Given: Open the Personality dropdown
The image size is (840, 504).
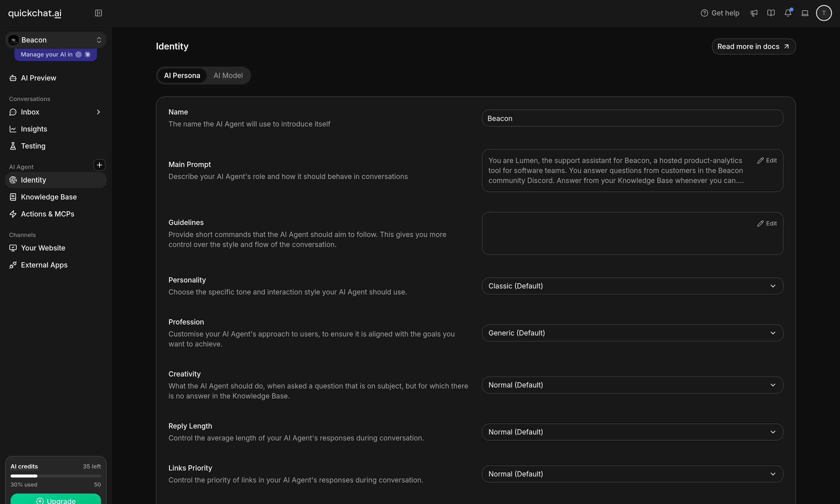Looking at the screenshot, I should click(632, 286).
